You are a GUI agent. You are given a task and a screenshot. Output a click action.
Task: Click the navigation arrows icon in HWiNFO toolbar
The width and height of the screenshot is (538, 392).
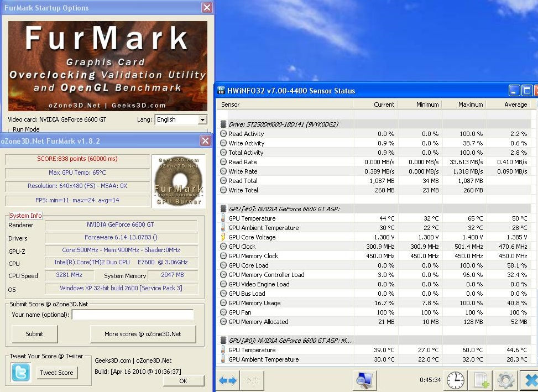click(227, 380)
